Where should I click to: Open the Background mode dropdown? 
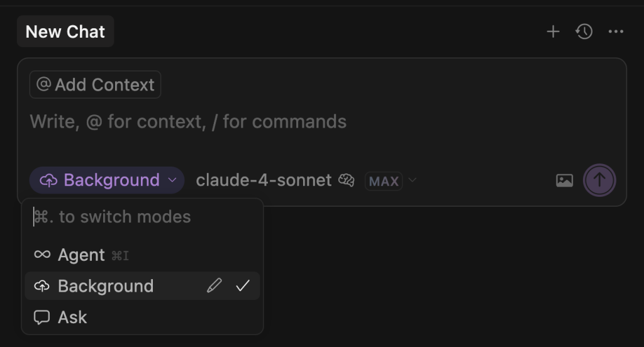click(107, 180)
